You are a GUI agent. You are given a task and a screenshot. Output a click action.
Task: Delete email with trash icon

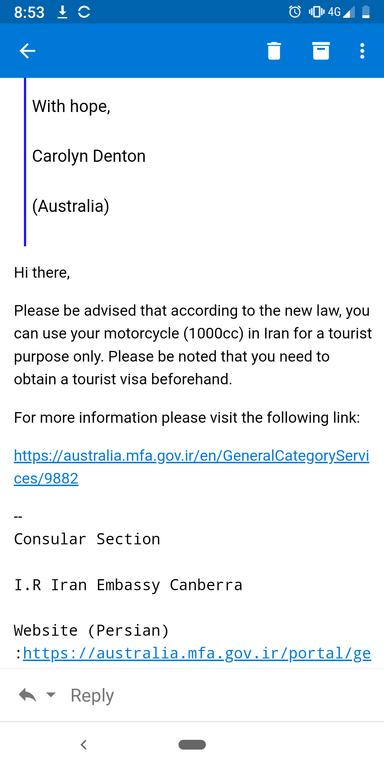274,50
